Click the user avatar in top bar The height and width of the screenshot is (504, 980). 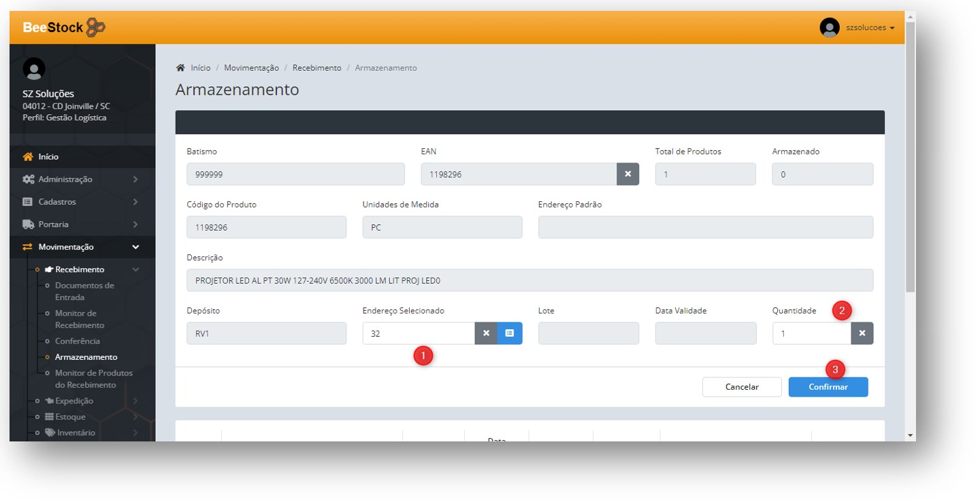point(830,28)
